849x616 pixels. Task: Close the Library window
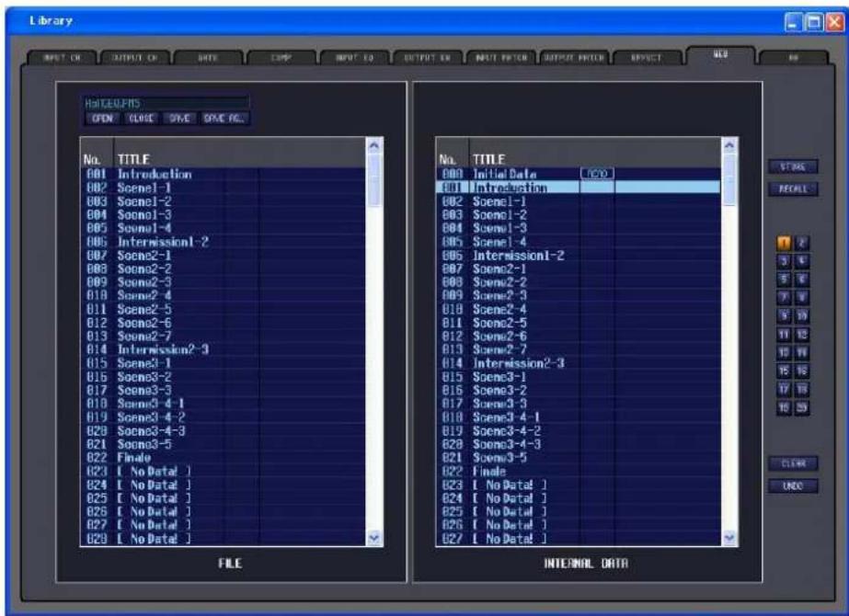834,22
